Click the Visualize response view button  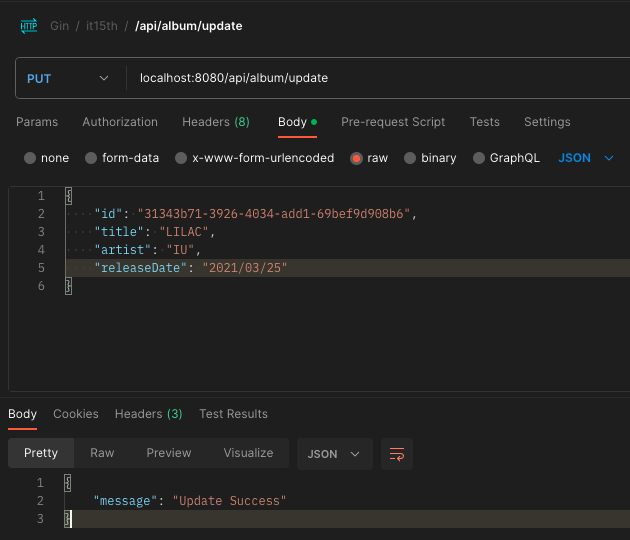[248, 453]
